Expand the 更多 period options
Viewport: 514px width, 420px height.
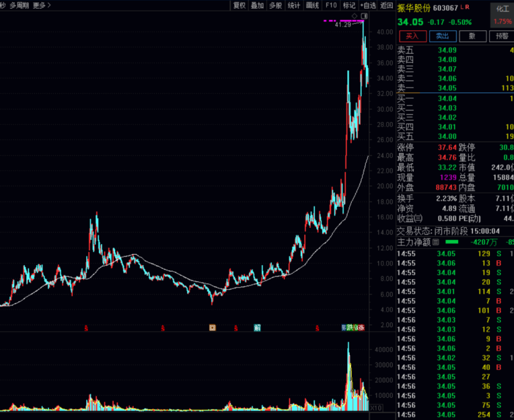coord(41,6)
